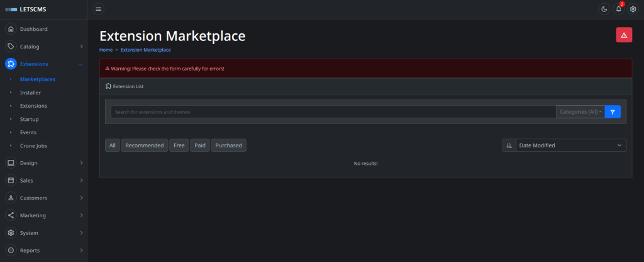Select the Recommended filter tab
The height and width of the screenshot is (262, 644).
click(x=145, y=145)
